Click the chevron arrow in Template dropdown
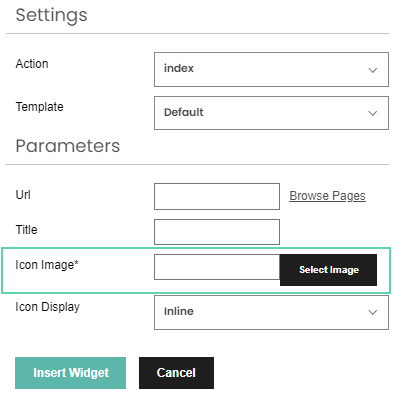The height and width of the screenshot is (411, 417). [x=372, y=113]
